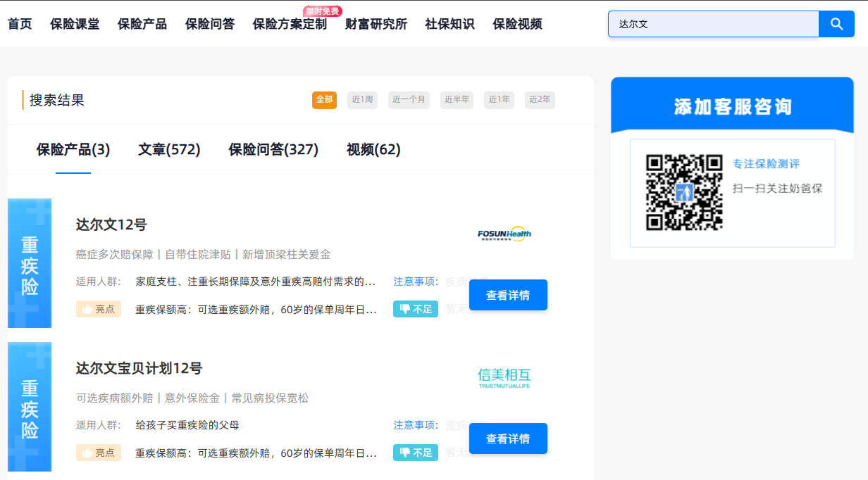Click the magnifier search button
The width and height of the screenshot is (868, 480).
(836, 24)
